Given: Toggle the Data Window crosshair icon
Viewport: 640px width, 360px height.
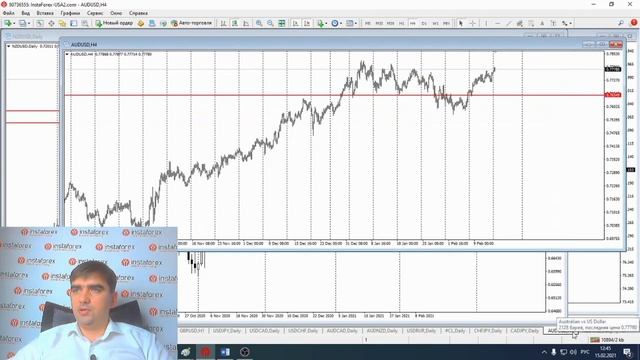Looking at the screenshot, I should (x=51, y=23).
